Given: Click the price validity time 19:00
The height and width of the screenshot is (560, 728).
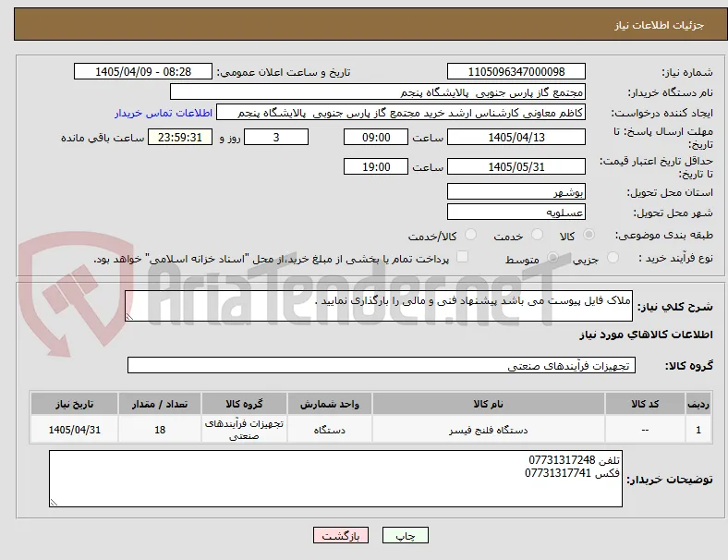Looking at the screenshot, I should pos(376,166).
